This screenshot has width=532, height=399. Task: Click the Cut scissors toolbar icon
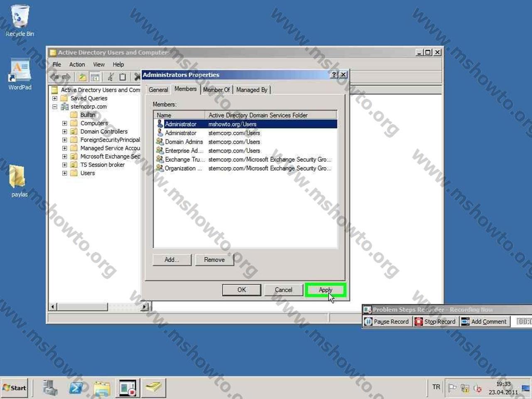[110, 77]
